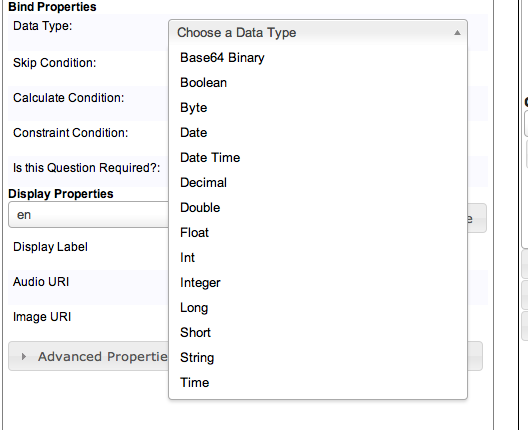Click the Advanced Properties triangle icon
528x430 pixels.
pyautogui.click(x=24, y=356)
